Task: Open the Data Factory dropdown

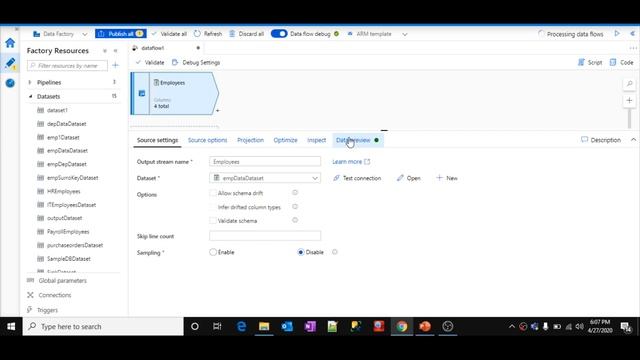Action: tap(60, 34)
